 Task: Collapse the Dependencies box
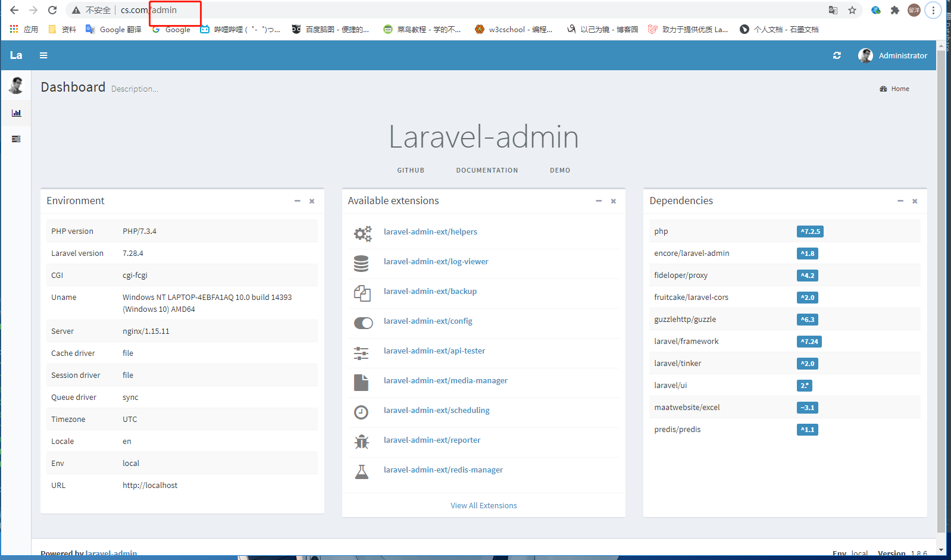click(x=900, y=201)
